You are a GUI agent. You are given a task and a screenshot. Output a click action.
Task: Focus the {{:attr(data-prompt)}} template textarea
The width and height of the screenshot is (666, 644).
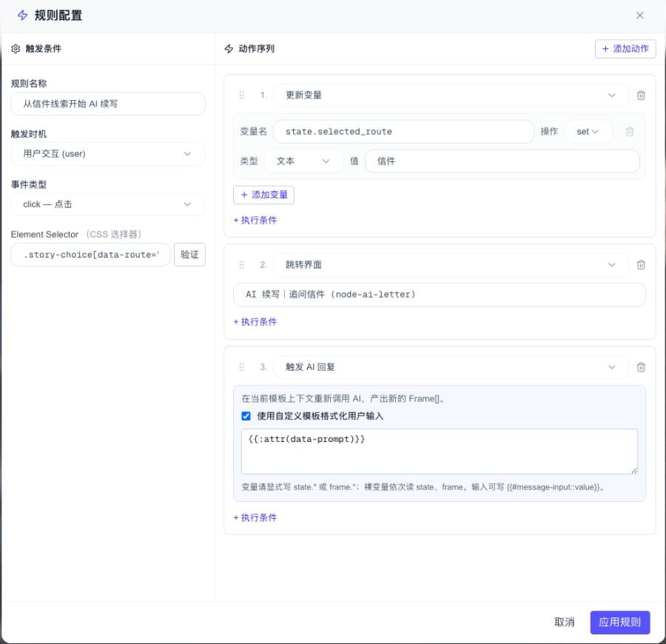(439, 452)
